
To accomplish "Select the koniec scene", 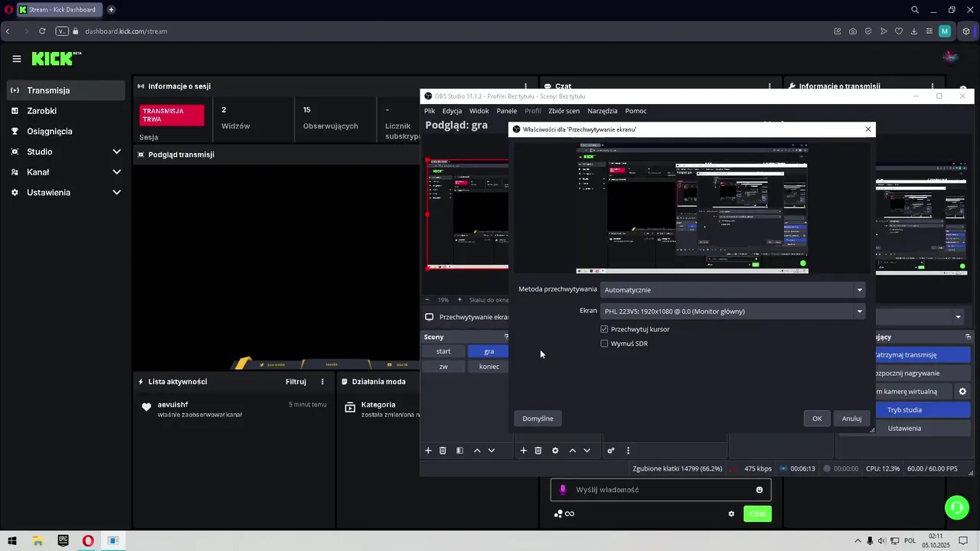I will pos(488,367).
